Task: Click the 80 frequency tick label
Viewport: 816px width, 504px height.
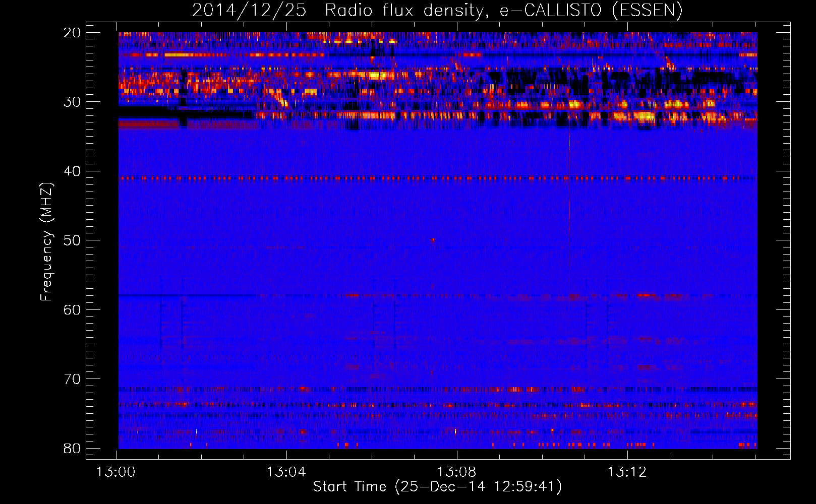Action: click(73, 448)
